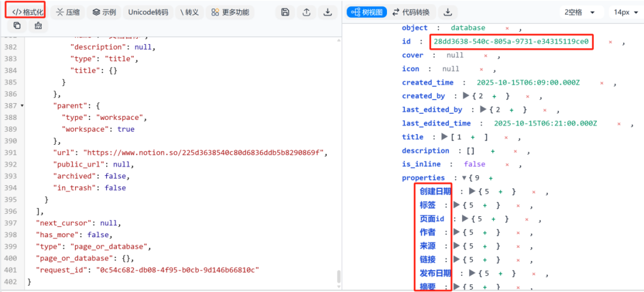Delete the last_edited_time row with red x
Screen dimensions: 644x292
coord(619,123)
